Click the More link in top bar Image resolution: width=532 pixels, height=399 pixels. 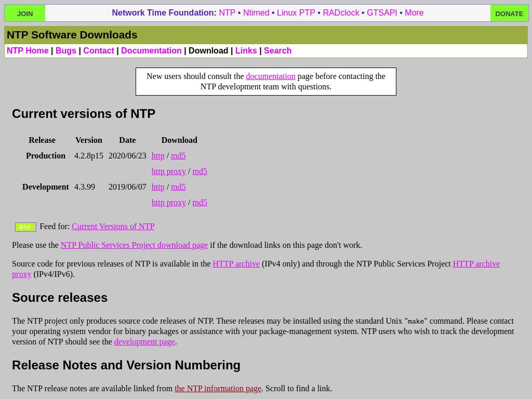pyautogui.click(x=414, y=13)
